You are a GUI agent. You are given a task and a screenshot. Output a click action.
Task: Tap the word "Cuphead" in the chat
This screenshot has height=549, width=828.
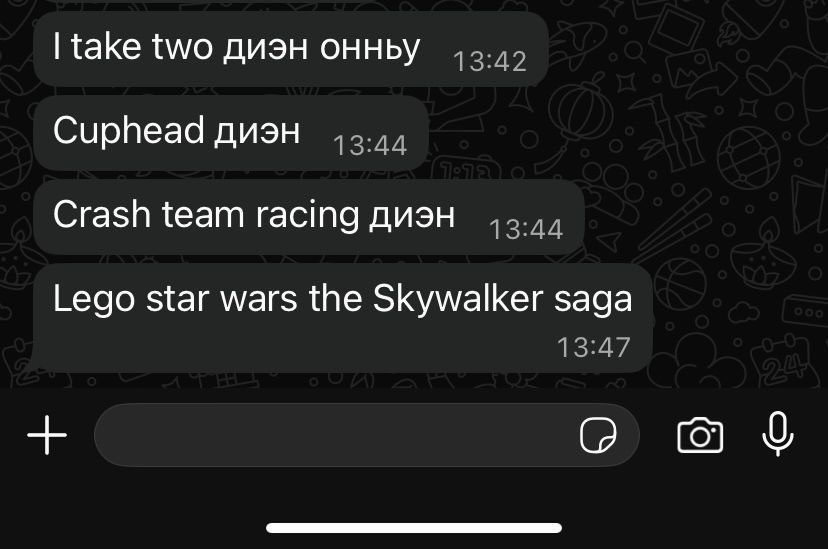coord(129,131)
